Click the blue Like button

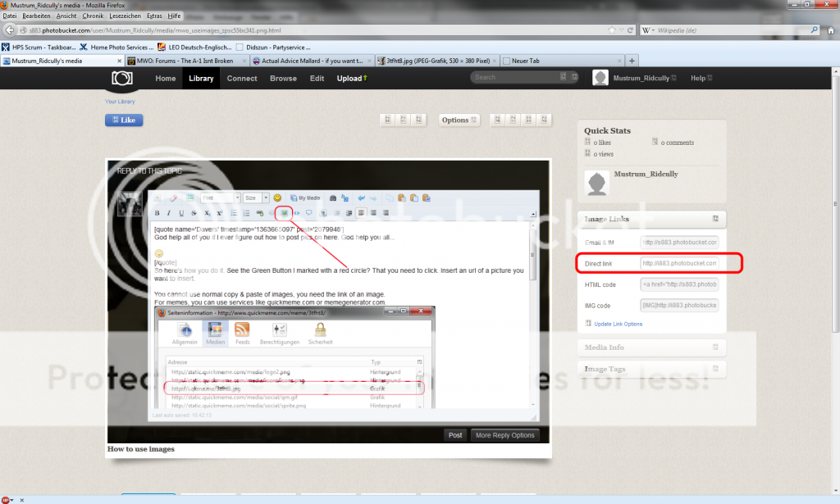click(124, 120)
